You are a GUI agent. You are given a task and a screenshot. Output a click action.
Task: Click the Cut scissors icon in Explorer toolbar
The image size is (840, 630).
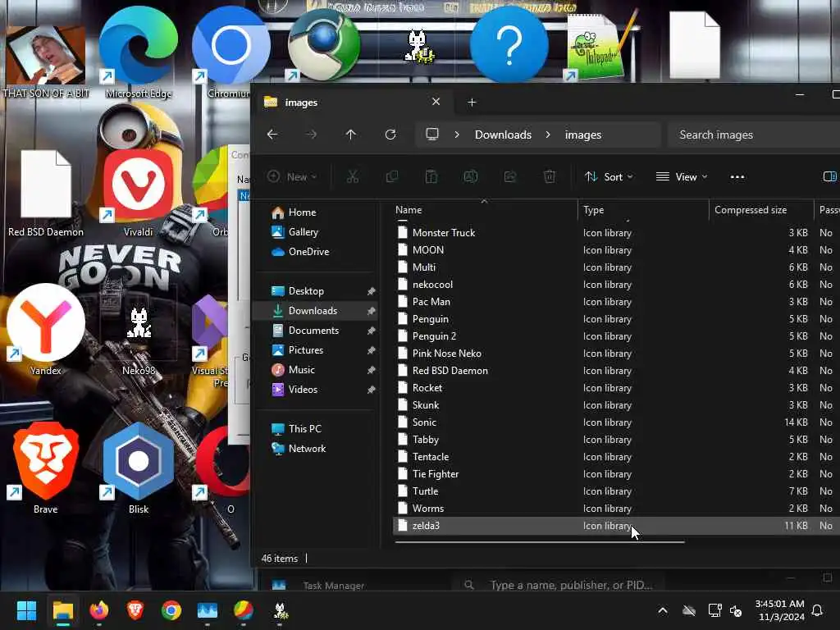pyautogui.click(x=353, y=177)
